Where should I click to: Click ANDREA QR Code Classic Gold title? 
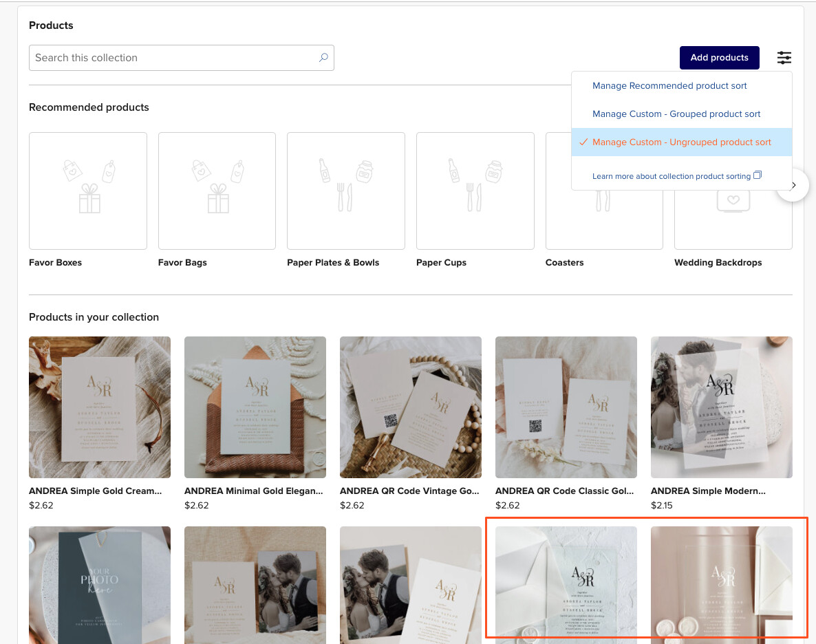click(565, 491)
